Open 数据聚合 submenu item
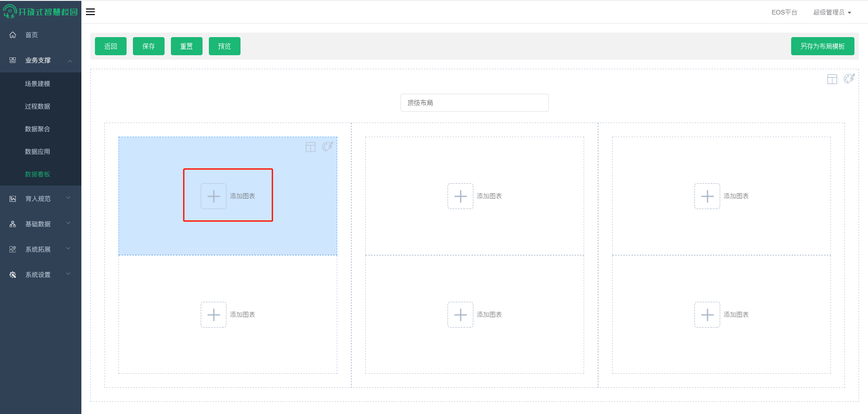Screen dimensions: 868x414 pyautogui.click(x=38, y=129)
